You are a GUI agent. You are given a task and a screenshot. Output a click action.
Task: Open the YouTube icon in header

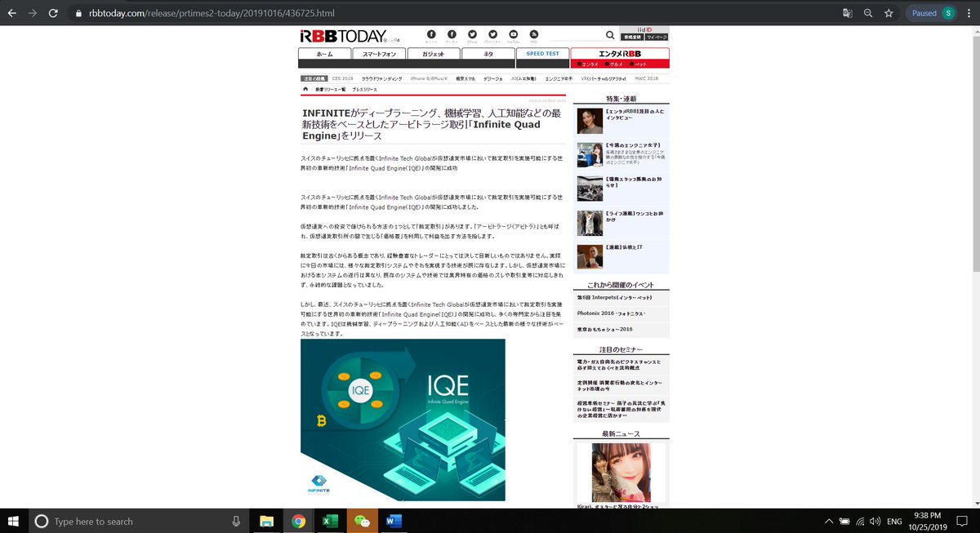tap(513, 33)
